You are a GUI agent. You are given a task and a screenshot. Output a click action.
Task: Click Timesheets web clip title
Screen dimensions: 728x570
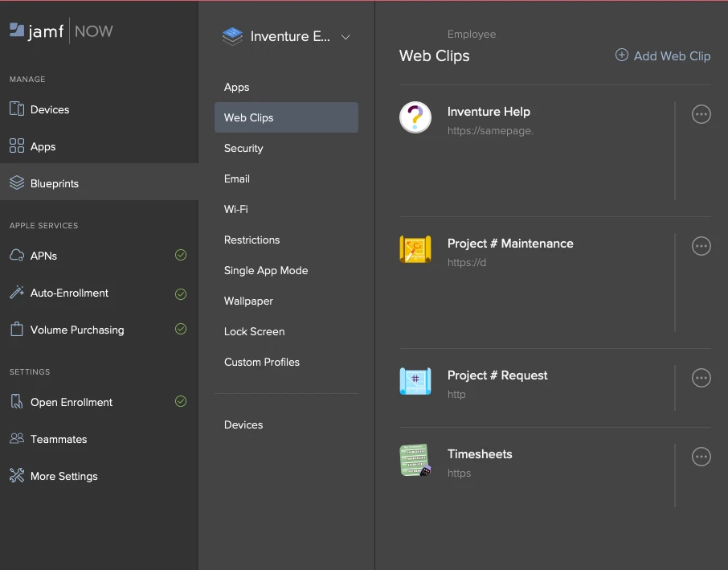click(480, 454)
